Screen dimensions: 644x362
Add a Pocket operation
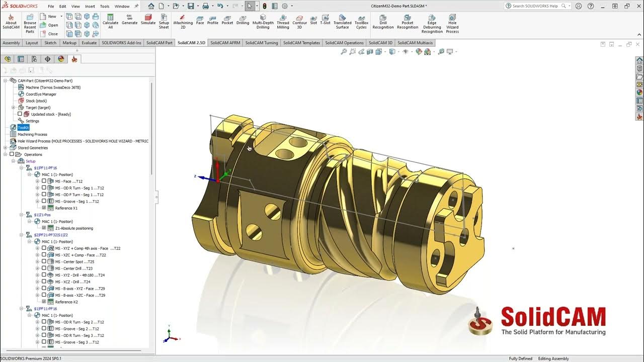[227, 20]
